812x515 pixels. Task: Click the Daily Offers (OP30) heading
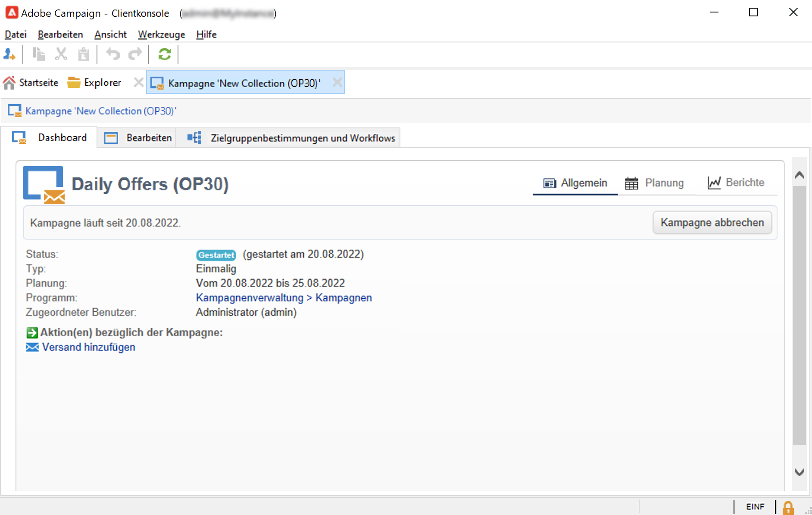[150, 184]
